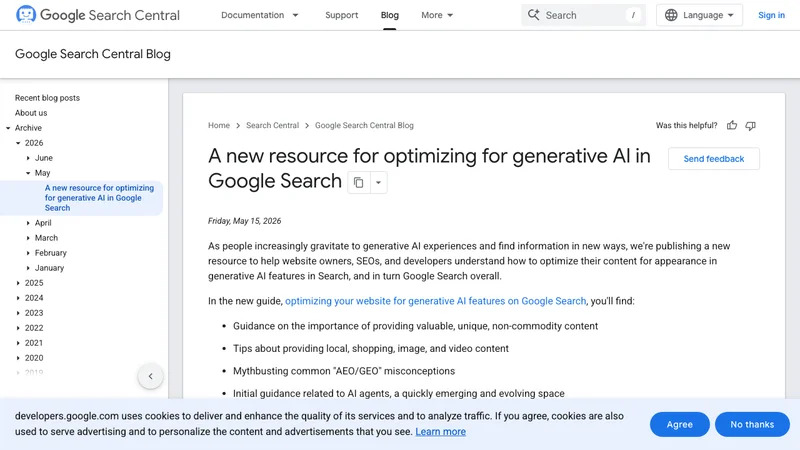Go to the Support nav item
The width and height of the screenshot is (800, 450).
point(341,15)
